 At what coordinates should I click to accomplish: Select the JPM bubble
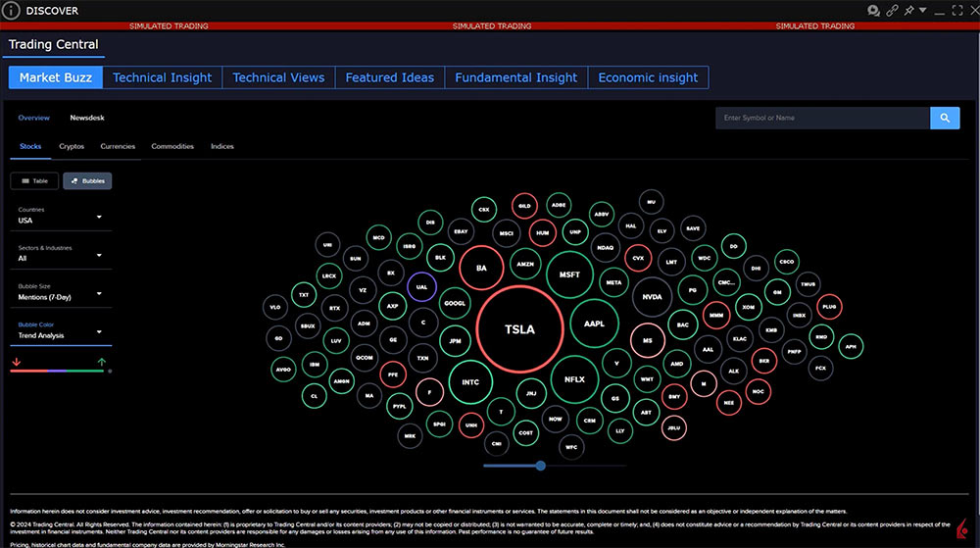pyautogui.click(x=455, y=341)
